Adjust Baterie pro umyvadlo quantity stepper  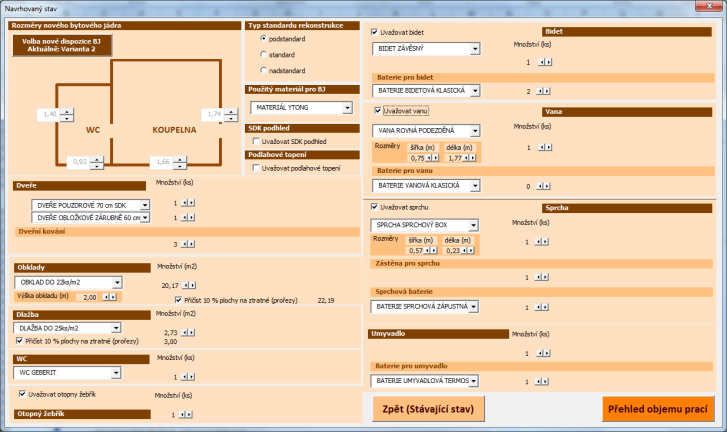542,381
